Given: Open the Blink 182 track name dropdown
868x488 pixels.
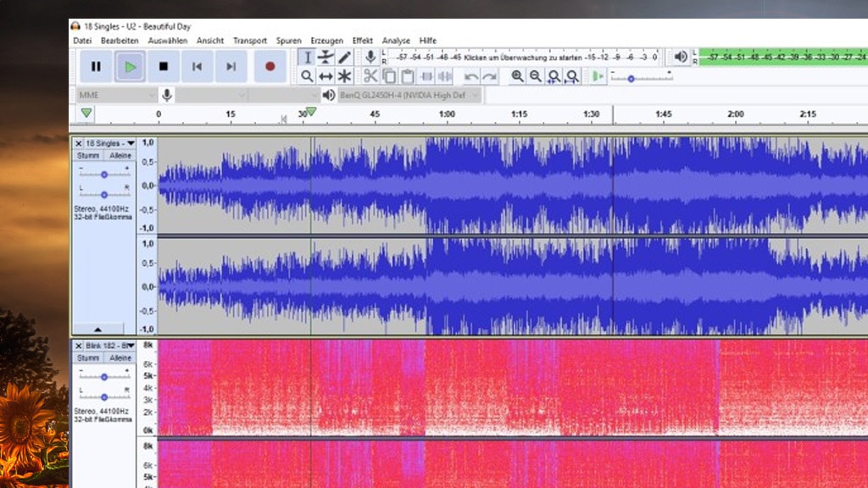Looking at the screenshot, I should [110, 346].
